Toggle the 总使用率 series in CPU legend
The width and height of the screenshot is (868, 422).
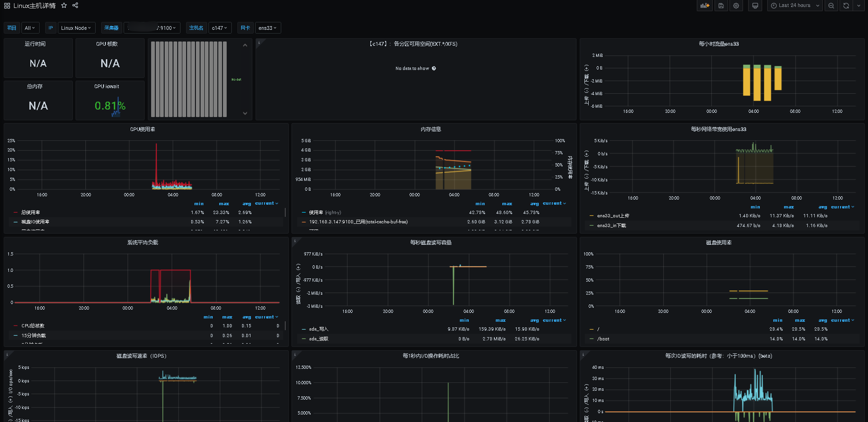click(x=31, y=213)
